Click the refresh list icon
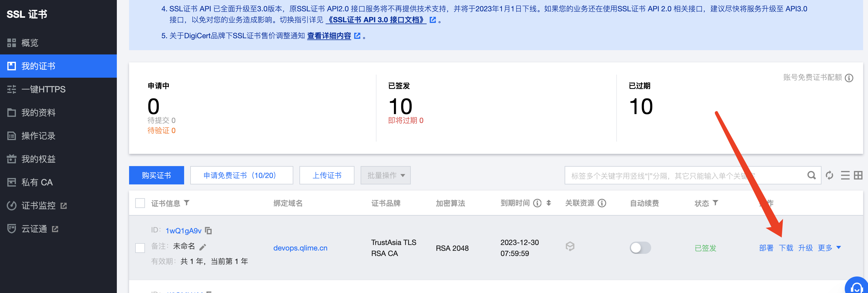This screenshot has height=293, width=868. tap(829, 175)
